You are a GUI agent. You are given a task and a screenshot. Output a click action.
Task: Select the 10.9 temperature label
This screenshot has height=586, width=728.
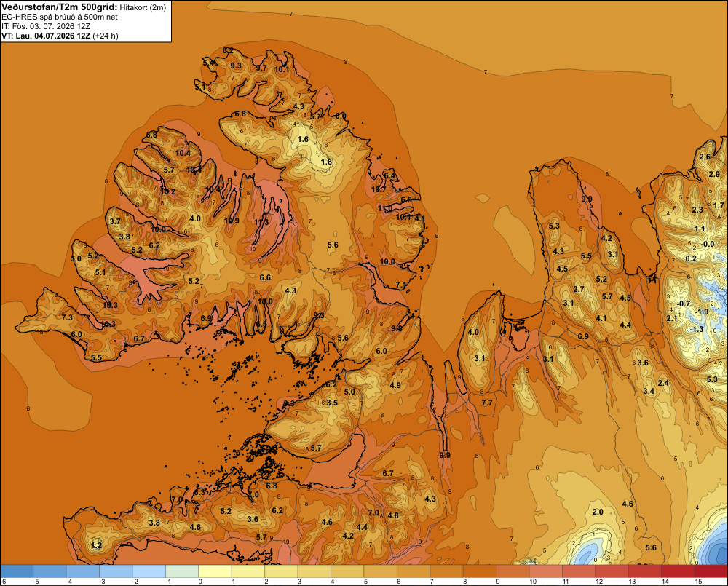(232, 221)
